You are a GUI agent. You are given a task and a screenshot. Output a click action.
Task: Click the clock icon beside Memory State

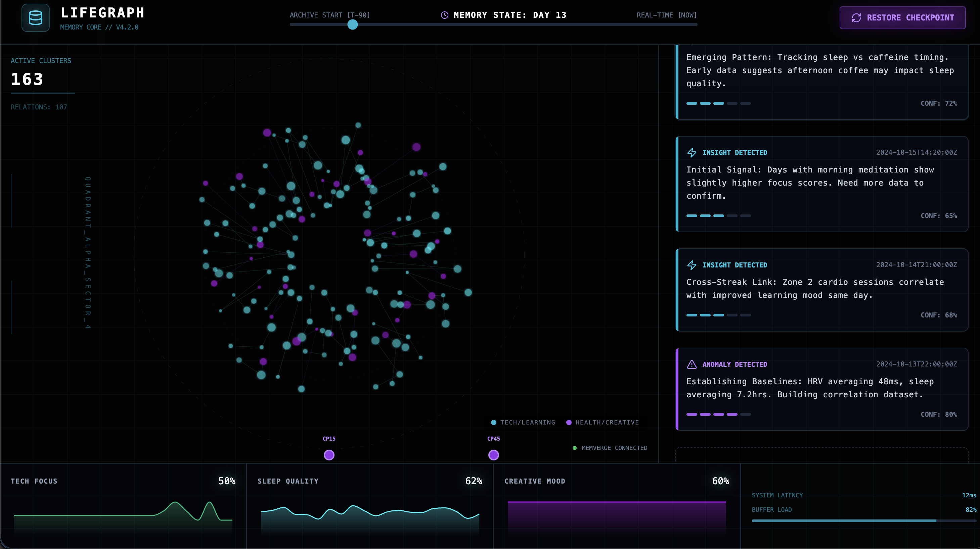(444, 15)
